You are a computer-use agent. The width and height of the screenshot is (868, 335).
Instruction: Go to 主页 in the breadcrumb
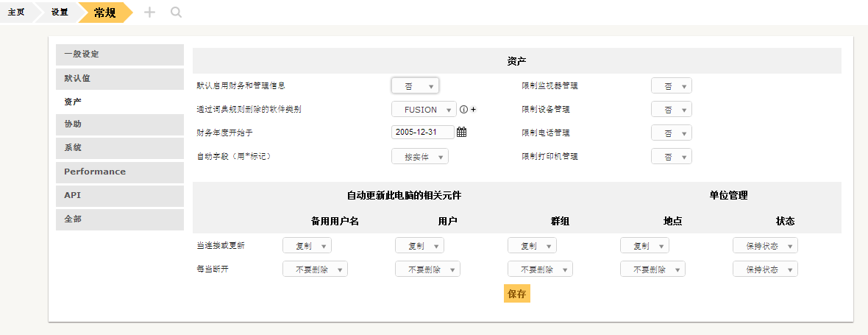point(15,13)
